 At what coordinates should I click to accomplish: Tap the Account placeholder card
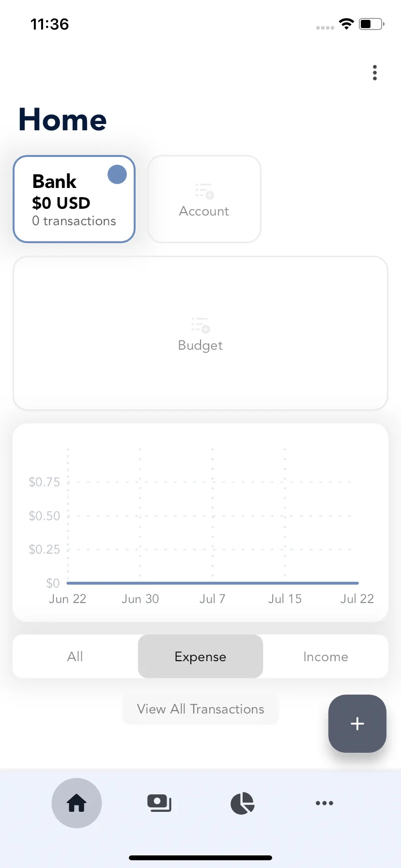[204, 199]
